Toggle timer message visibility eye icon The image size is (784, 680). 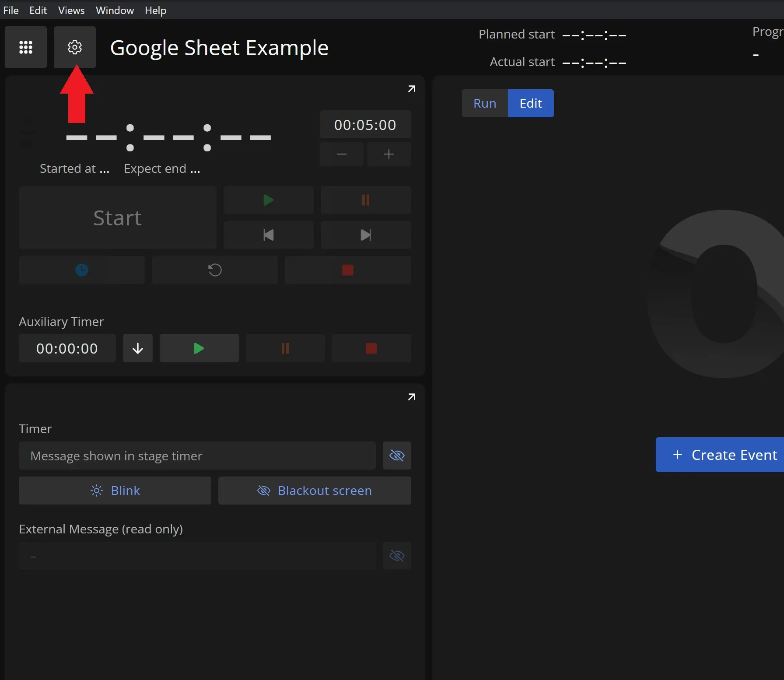(396, 456)
